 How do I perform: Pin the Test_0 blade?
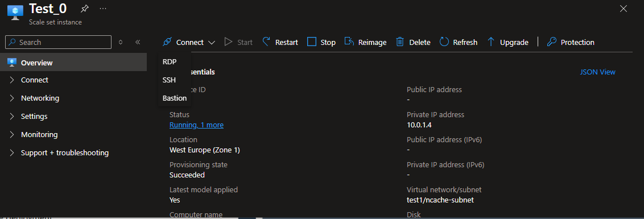pos(84,8)
